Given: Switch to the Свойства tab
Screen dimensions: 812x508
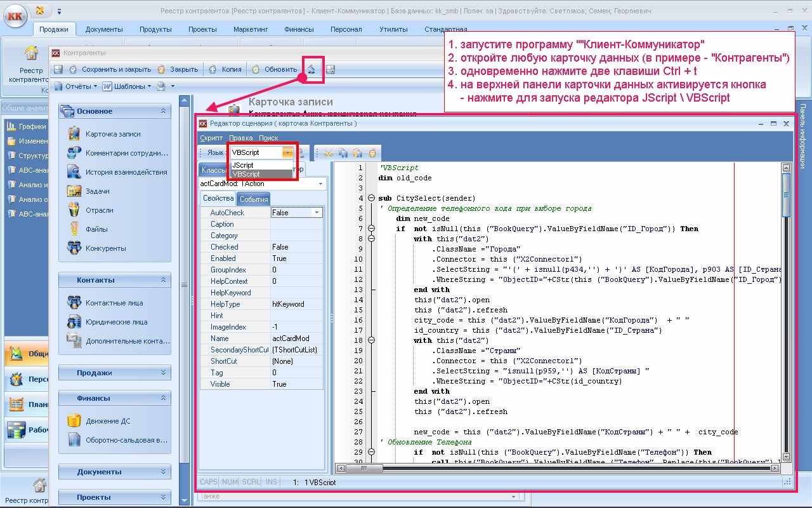Looking at the screenshot, I should (x=218, y=198).
